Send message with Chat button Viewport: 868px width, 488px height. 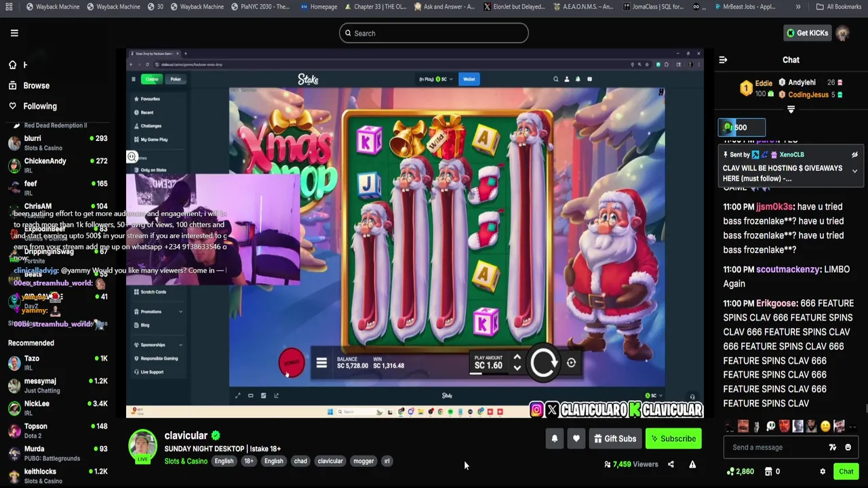846,472
